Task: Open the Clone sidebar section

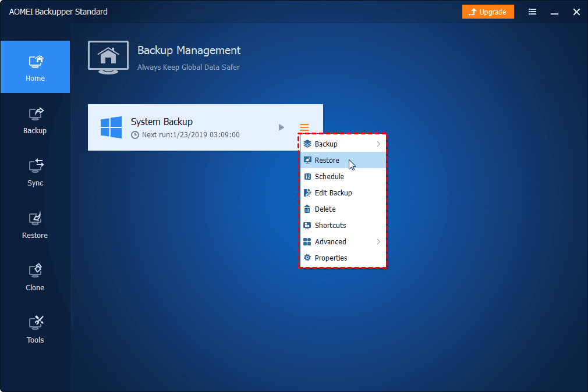Action: 35,277
